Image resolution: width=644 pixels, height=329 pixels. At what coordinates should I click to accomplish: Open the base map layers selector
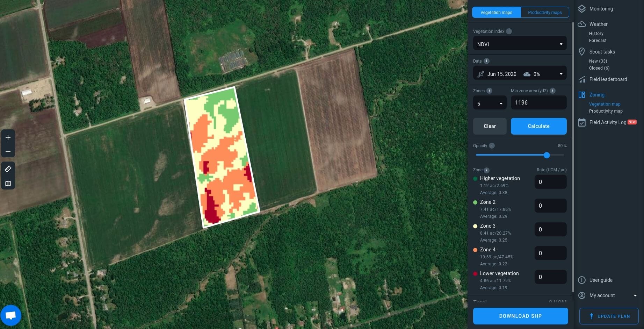[8, 183]
